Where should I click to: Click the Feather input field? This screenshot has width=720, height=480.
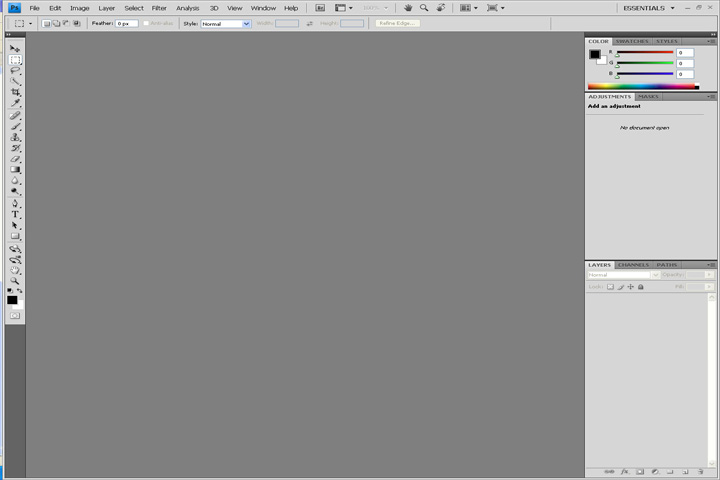point(127,23)
